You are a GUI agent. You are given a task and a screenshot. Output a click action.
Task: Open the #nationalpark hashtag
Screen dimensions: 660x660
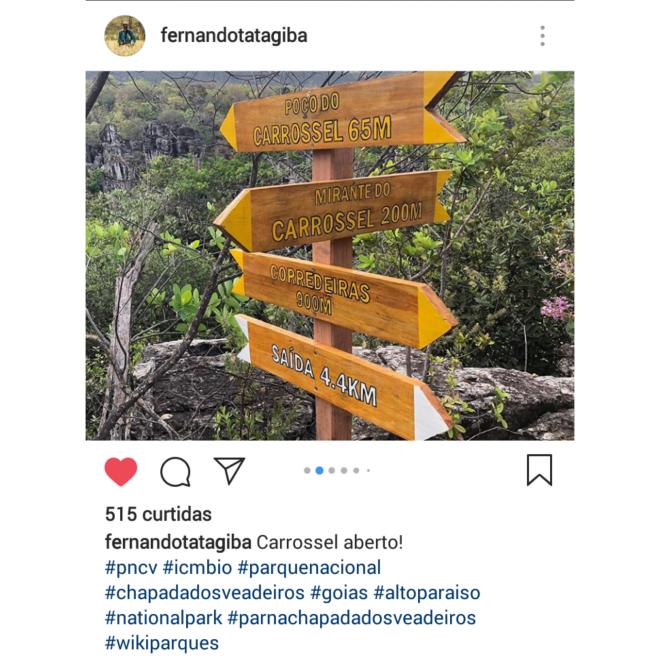click(x=163, y=618)
